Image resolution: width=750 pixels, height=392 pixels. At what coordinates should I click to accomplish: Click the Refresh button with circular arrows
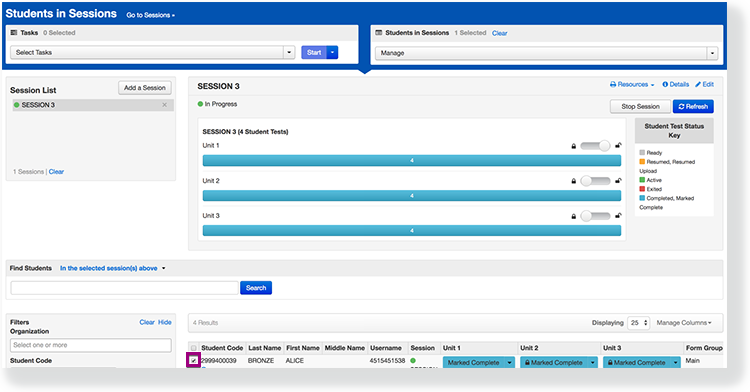coord(693,106)
